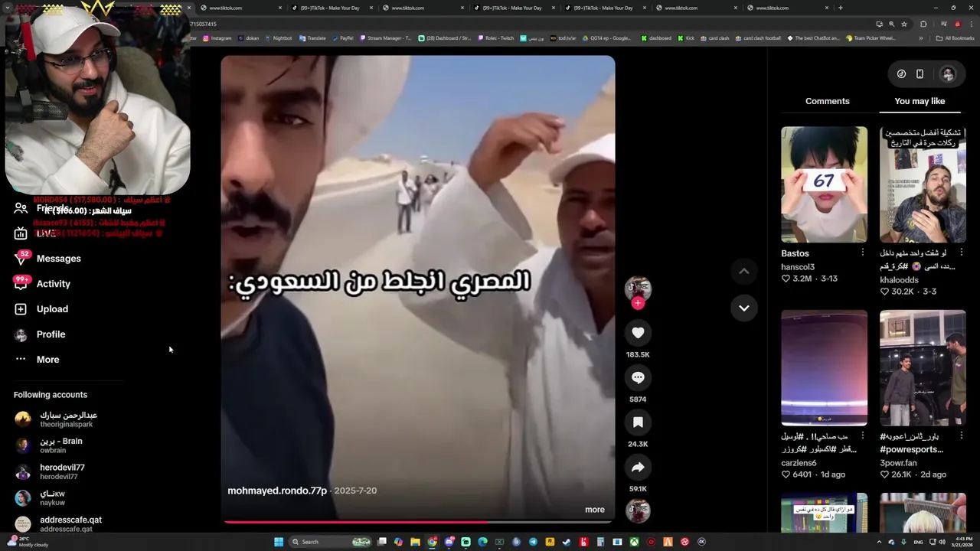980x551 pixels.
Task: Open 3powr.fan username link
Action: coord(898,463)
